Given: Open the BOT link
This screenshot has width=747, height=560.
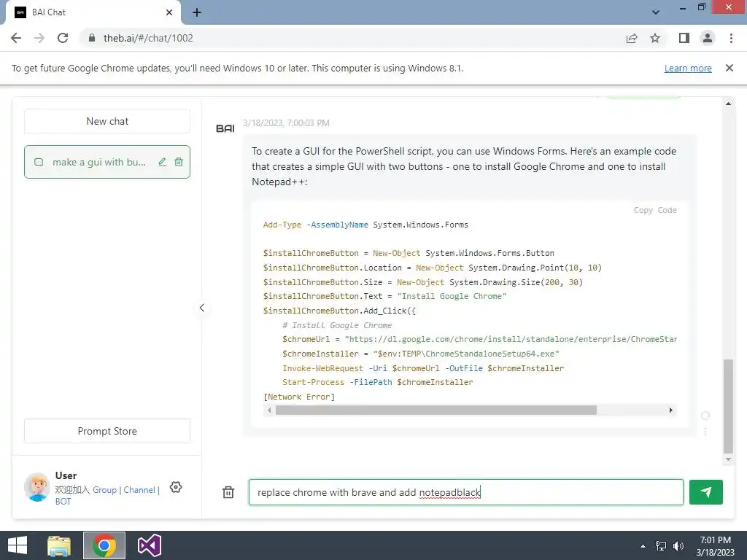Looking at the screenshot, I should pos(63,502).
